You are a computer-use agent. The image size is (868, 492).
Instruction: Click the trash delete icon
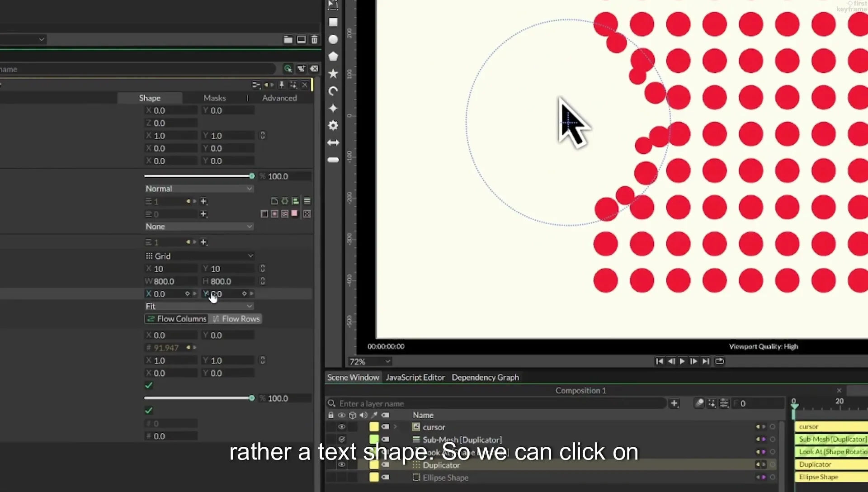[314, 39]
